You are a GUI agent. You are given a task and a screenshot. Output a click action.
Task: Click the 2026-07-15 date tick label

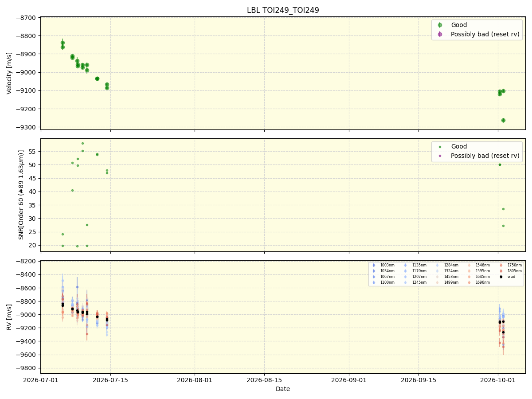[110, 380]
